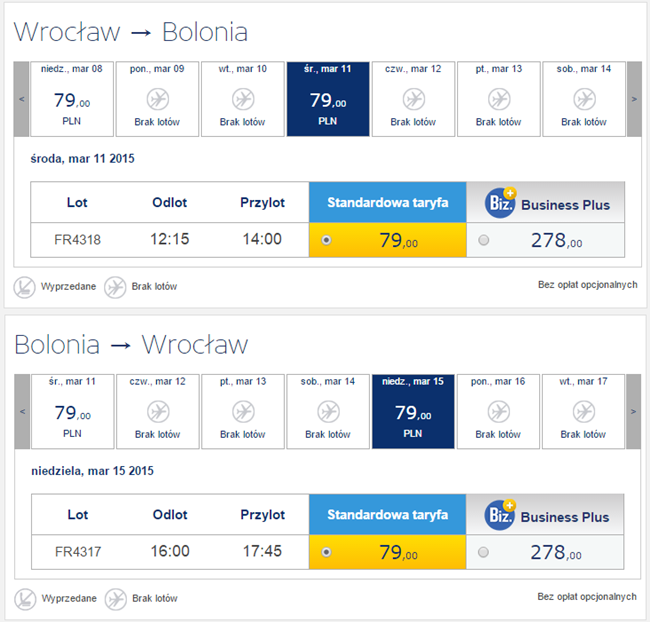Show later dates for Wrocław–Bolonia
Viewport: 650px width, 622px height.
pos(633,99)
